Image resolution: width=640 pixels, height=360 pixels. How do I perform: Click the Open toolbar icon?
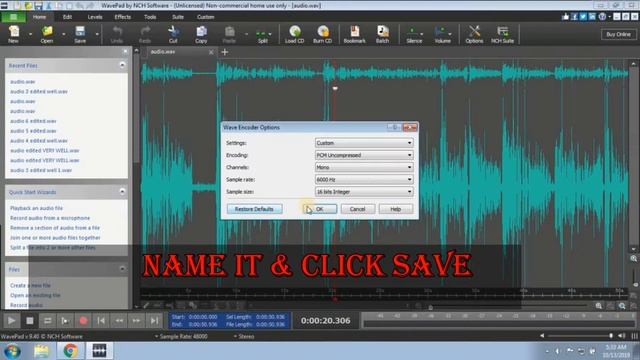47,34
